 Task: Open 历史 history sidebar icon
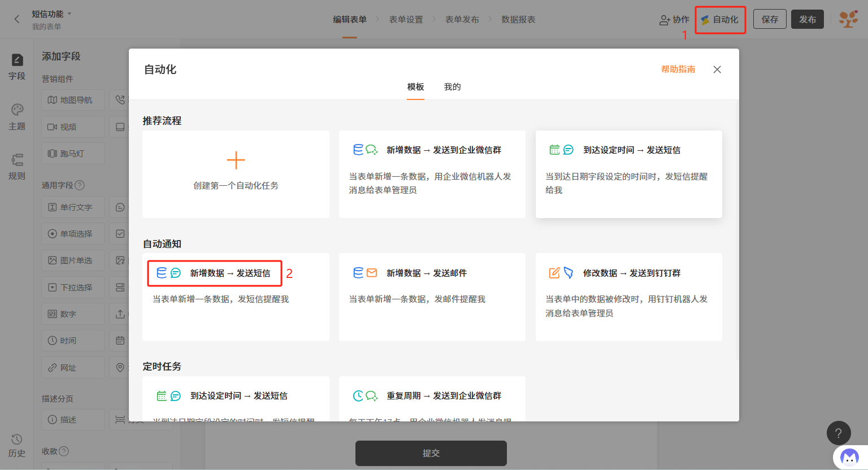pos(17,445)
